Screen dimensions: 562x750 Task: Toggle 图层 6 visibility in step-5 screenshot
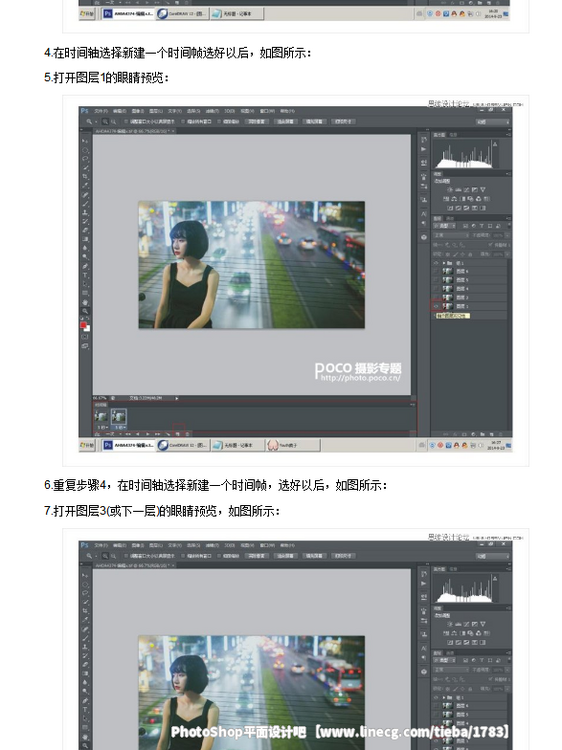click(436, 271)
